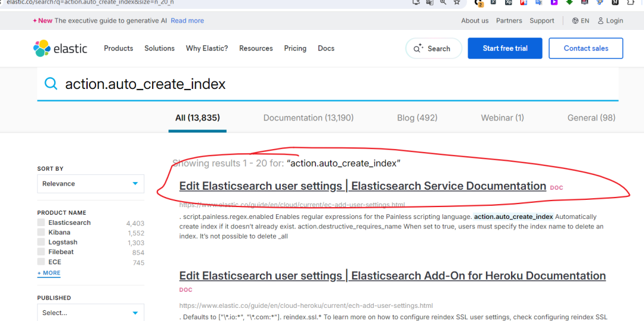
Task: Go to Pricing page
Action: [x=295, y=48]
